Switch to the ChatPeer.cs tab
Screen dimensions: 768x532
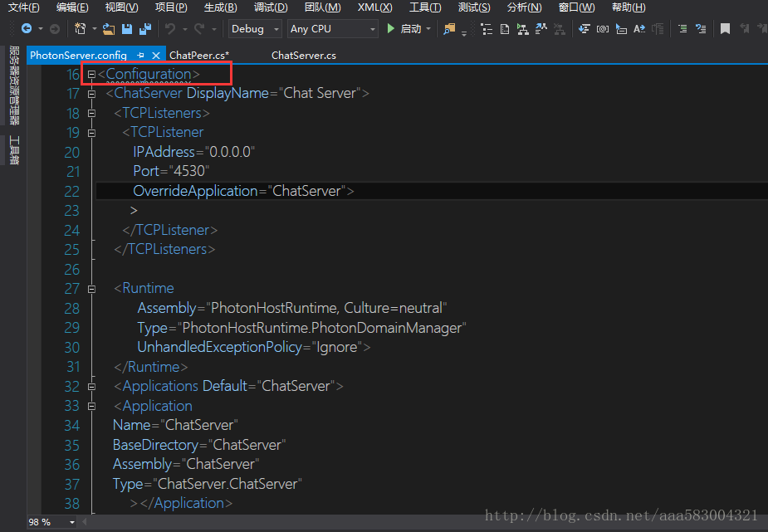[x=199, y=56]
